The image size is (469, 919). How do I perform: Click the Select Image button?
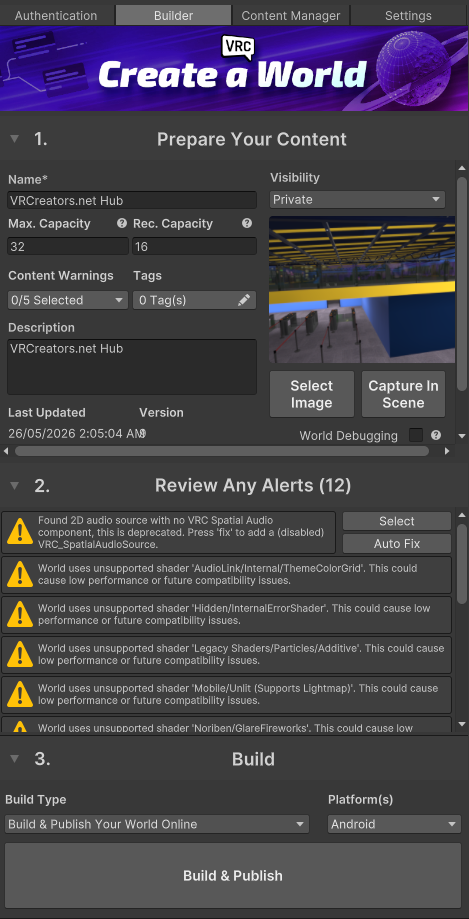[312, 394]
